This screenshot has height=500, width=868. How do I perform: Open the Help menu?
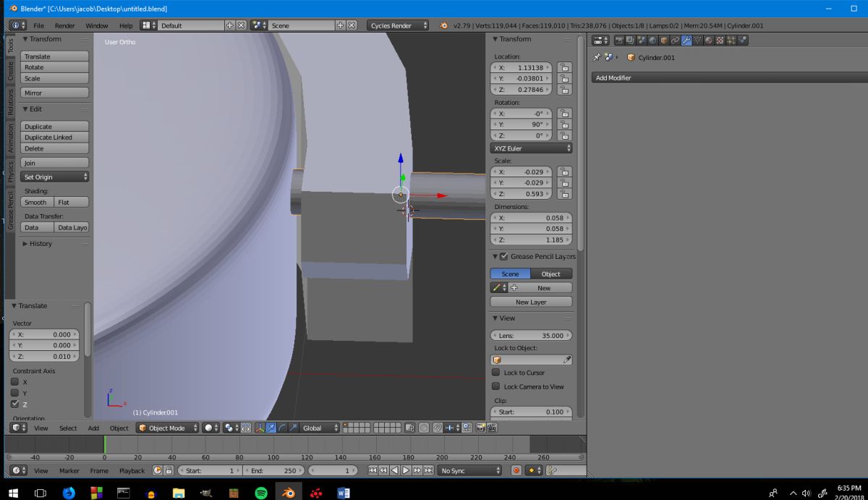click(126, 25)
